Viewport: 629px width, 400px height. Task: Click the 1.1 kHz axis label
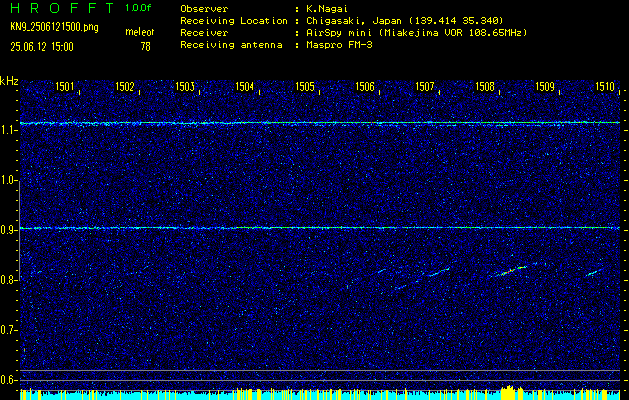pos(8,130)
